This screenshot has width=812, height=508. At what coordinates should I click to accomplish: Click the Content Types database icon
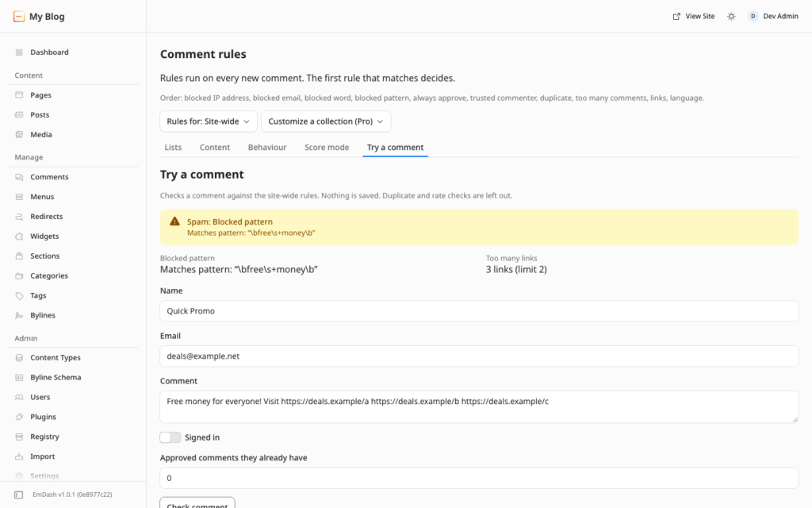19,358
